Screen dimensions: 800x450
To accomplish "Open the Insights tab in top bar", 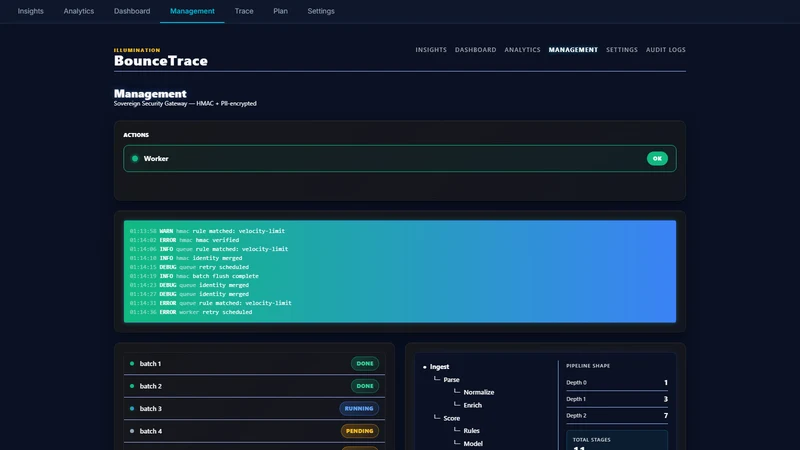I will pyautogui.click(x=31, y=11).
